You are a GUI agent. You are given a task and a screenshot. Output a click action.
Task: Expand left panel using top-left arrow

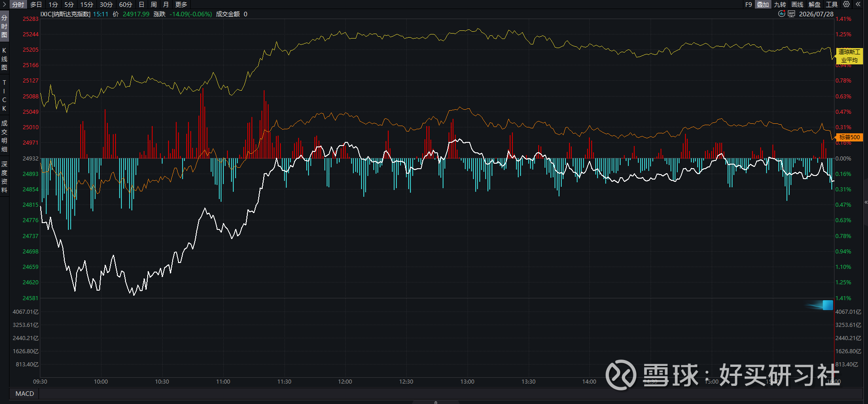4,4
